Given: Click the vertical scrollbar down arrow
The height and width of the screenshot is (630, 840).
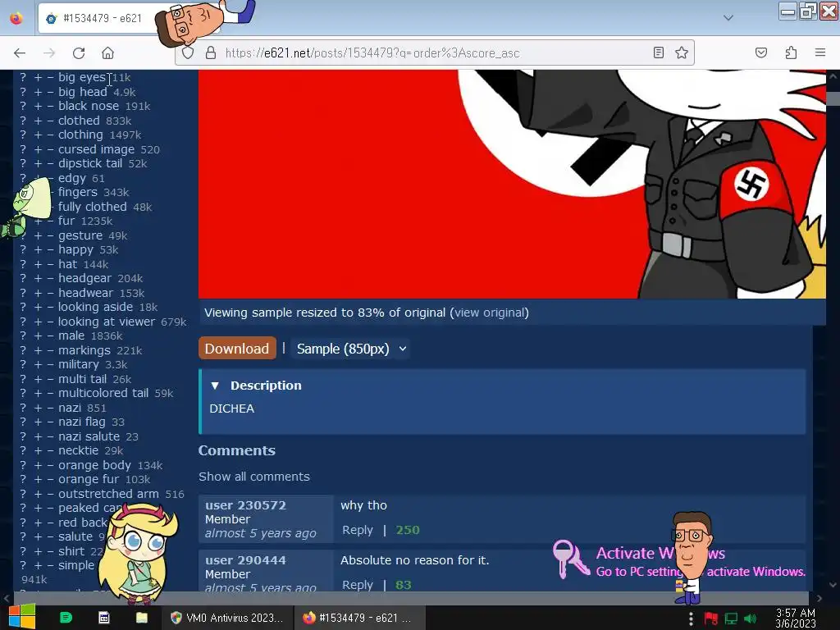Looking at the screenshot, I should pyautogui.click(x=833, y=586).
